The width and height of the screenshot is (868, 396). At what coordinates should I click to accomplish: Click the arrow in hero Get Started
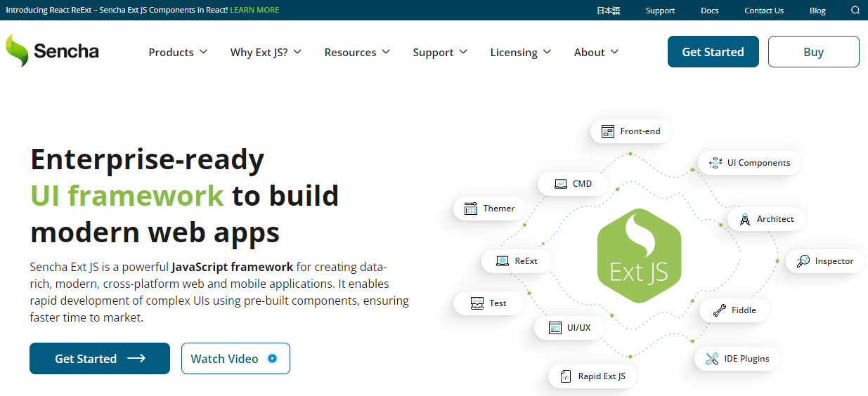tap(136, 359)
